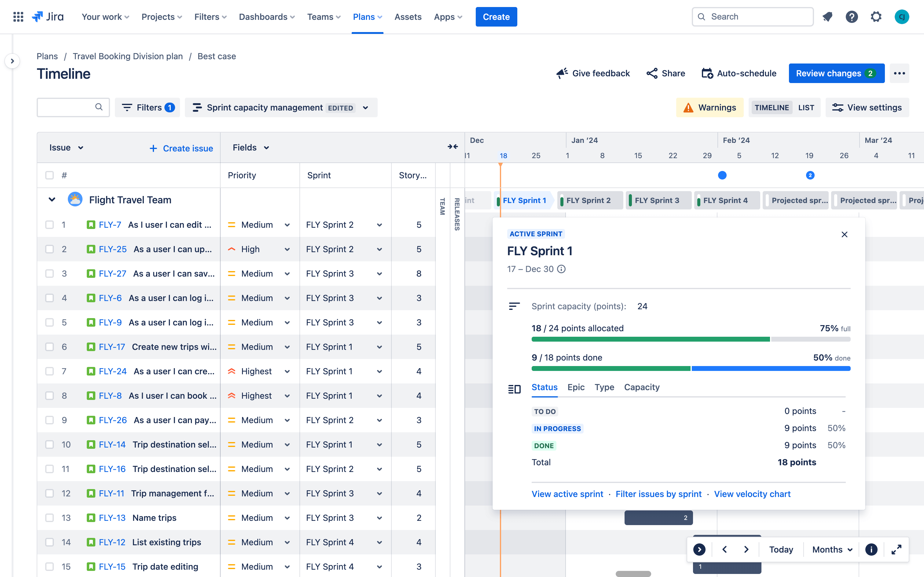Toggle Flight Travel Team row collapse
The image size is (924, 577).
click(52, 199)
